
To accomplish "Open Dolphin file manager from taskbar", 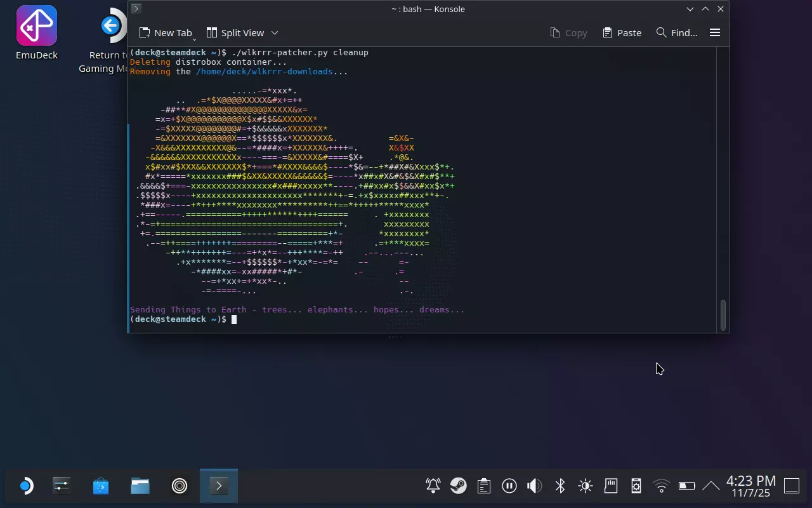I will click(140, 486).
